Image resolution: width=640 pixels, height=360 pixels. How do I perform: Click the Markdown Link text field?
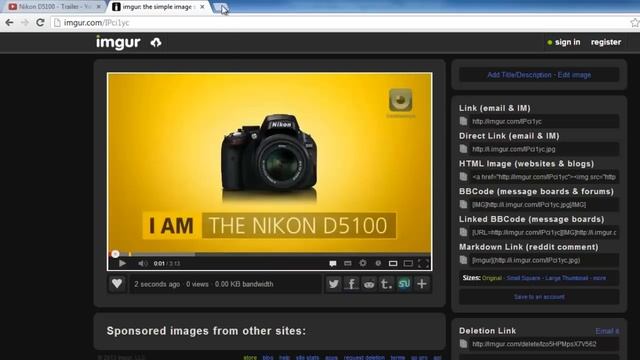click(544, 260)
